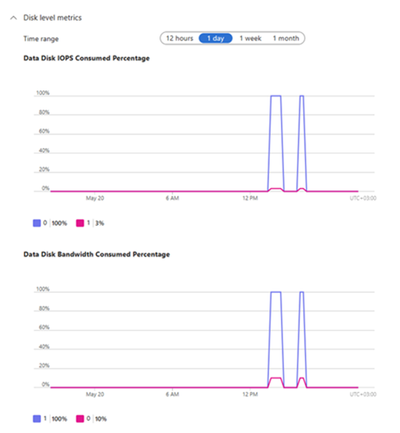Click the Disk level metrics heading

[52, 18]
